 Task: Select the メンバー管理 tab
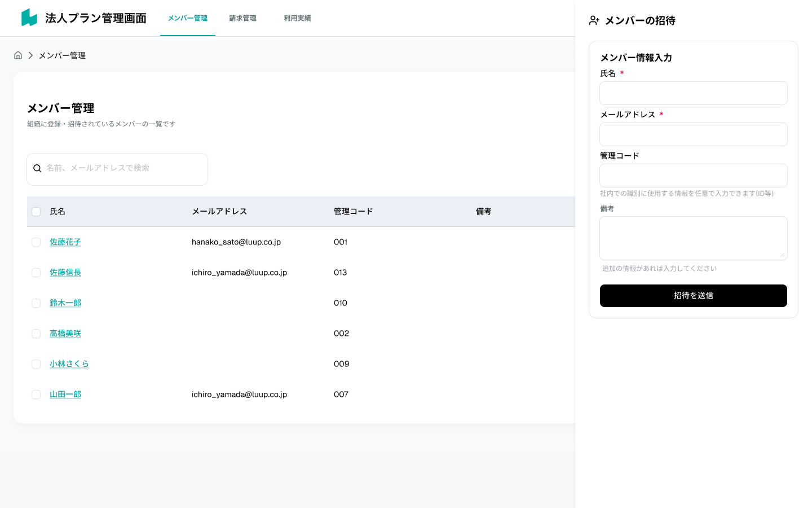point(188,18)
